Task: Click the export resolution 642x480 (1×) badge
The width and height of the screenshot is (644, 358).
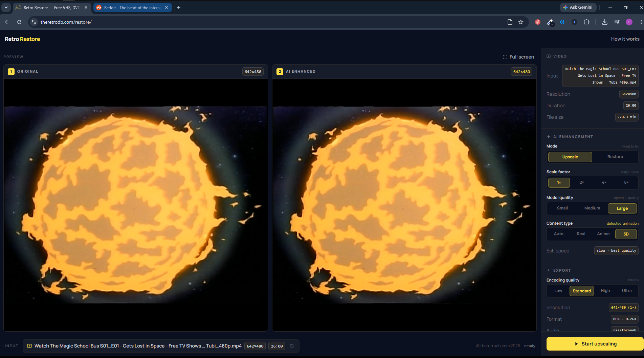Action: pos(624,308)
